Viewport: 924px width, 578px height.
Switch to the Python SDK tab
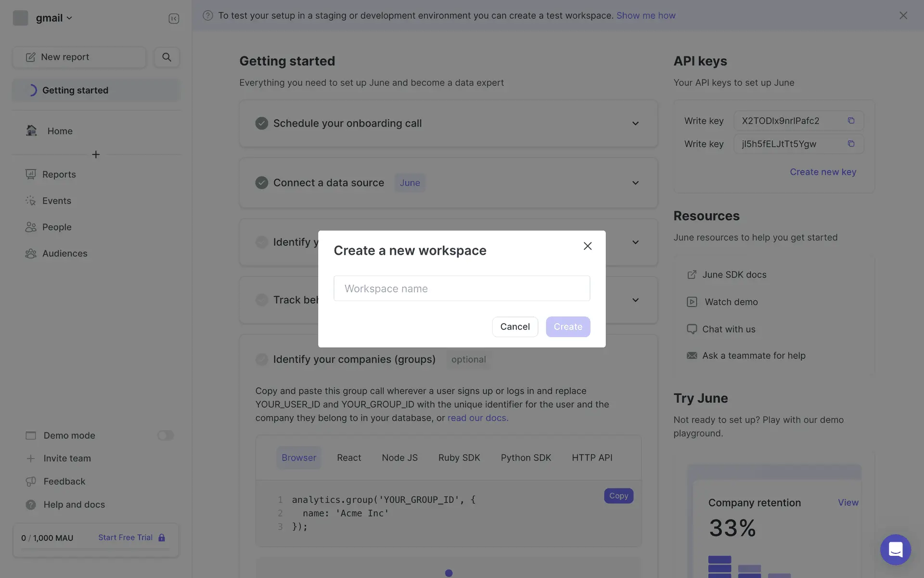pyautogui.click(x=526, y=458)
